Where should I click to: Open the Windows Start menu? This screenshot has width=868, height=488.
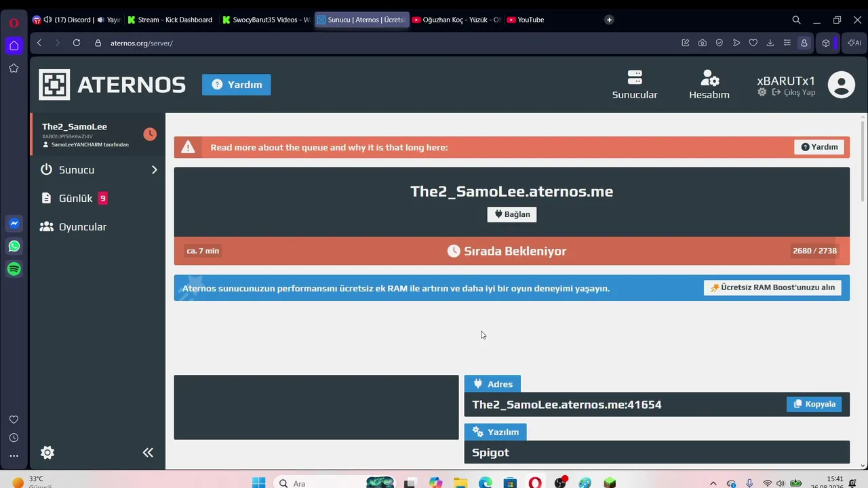(x=258, y=483)
